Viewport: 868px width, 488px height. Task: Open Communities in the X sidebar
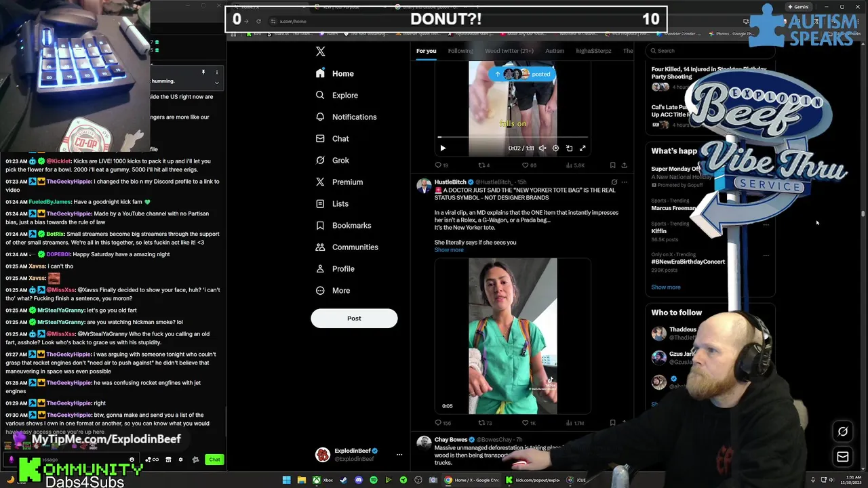click(347, 247)
